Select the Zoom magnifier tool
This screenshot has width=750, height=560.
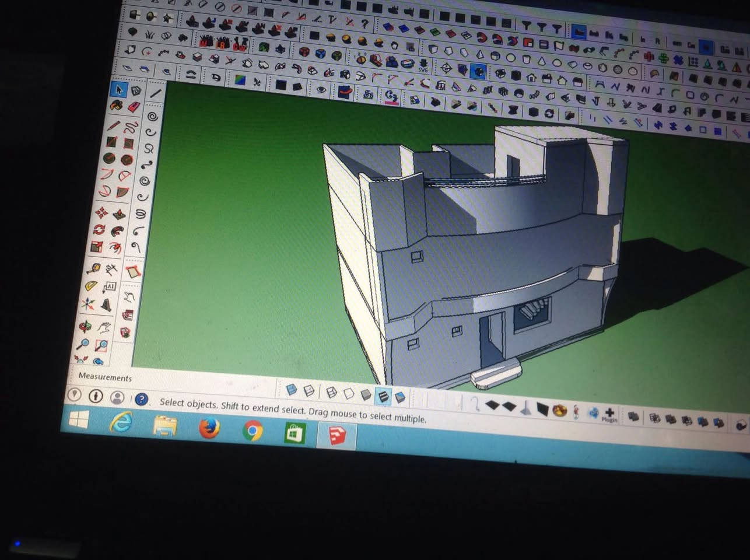coord(83,344)
